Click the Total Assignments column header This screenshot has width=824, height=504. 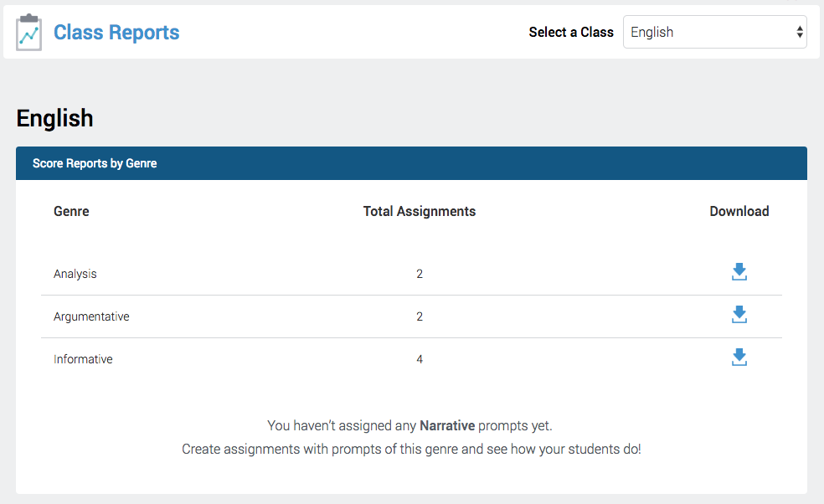click(420, 211)
